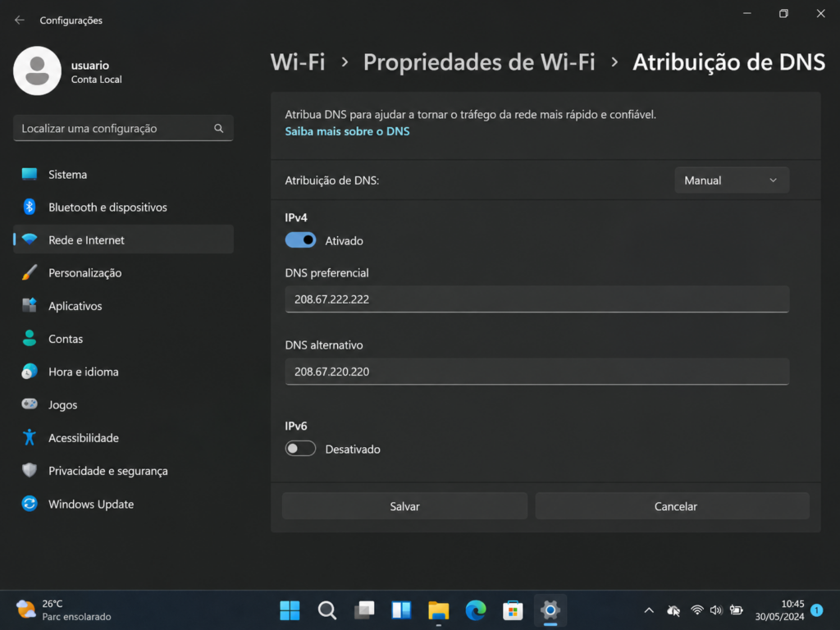Click the Personalização paintbrush icon
This screenshot has height=630, width=840.
click(x=30, y=272)
